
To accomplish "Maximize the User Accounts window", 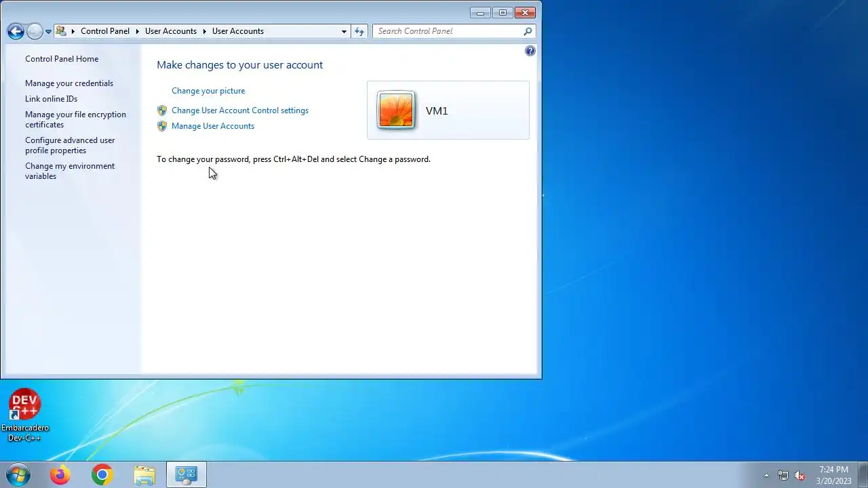I will tap(502, 12).
